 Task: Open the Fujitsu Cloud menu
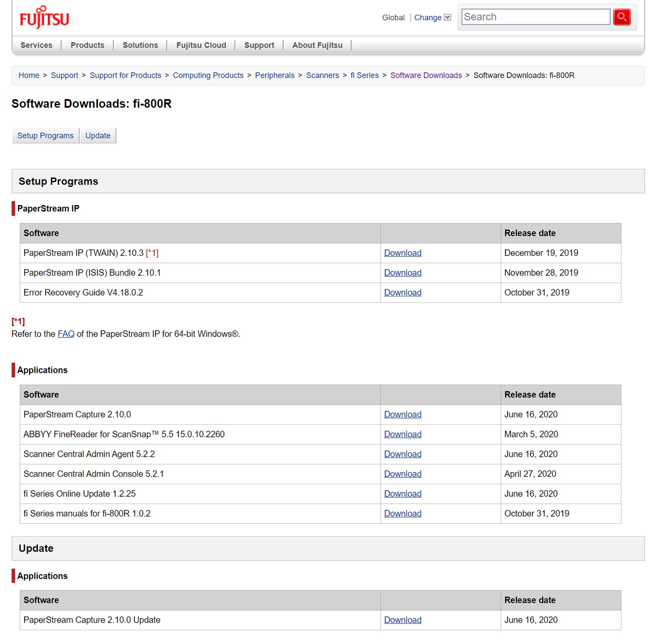coord(201,45)
